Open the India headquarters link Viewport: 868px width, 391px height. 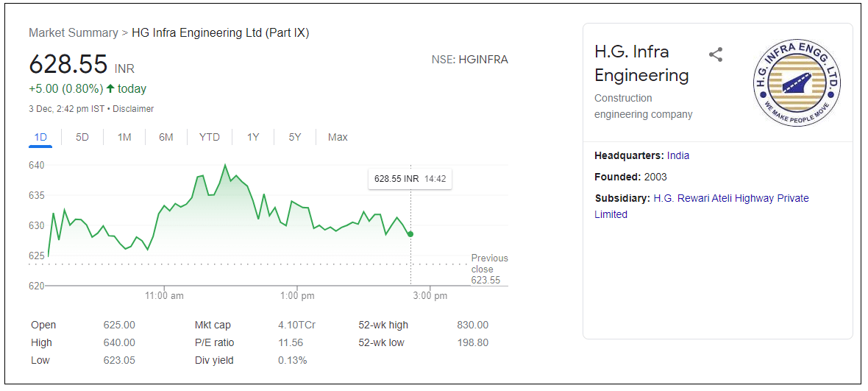[x=678, y=155]
